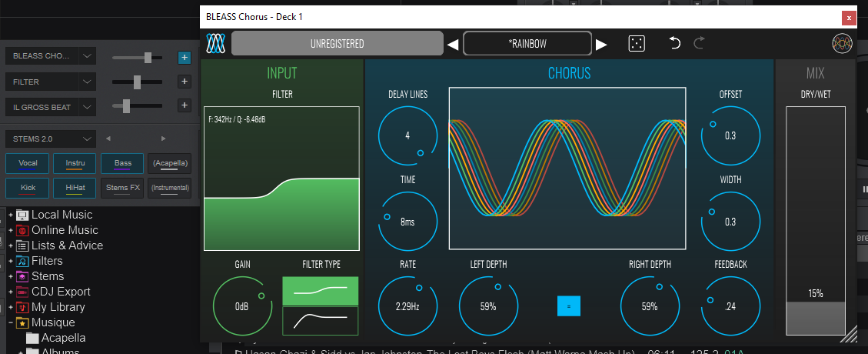Select next stems pad page arrow

tap(163, 139)
